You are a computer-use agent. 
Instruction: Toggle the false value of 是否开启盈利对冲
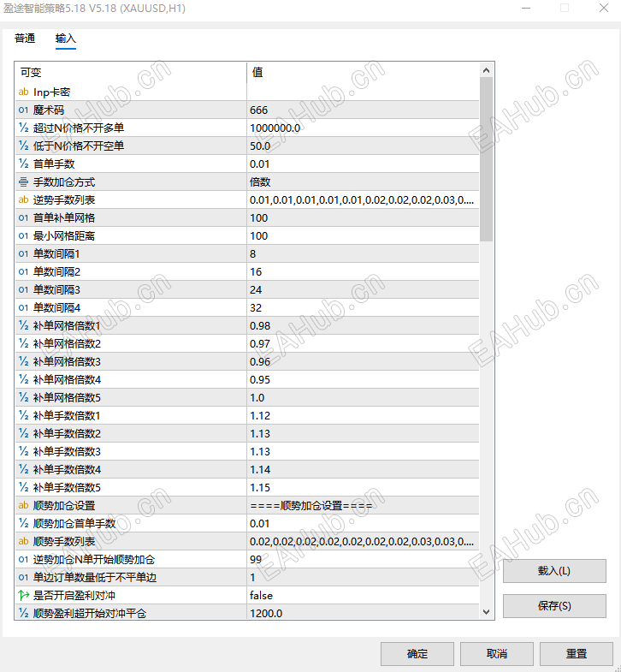point(364,596)
